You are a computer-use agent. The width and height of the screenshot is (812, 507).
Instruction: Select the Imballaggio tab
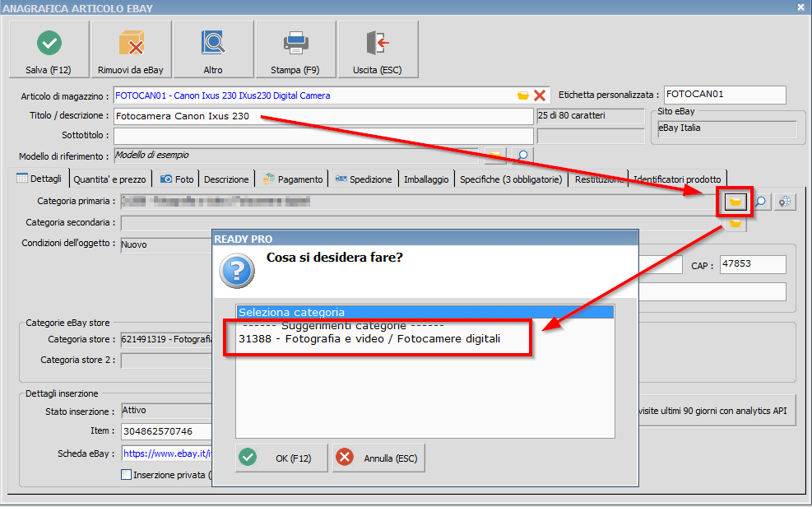[426, 179]
